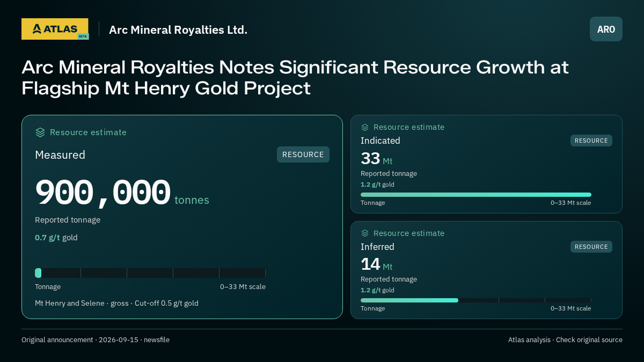
Task: Click the layers icon in Inferred card
Action: 365,233
